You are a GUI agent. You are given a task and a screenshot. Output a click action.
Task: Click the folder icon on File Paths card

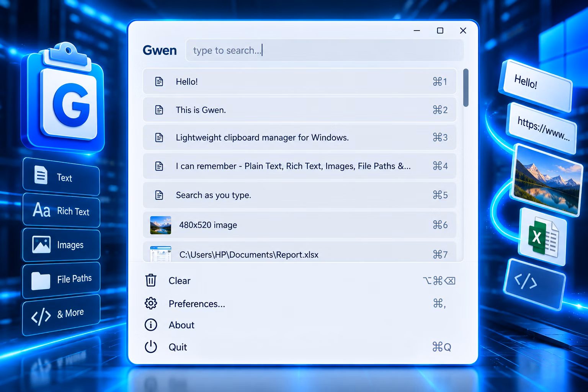click(x=41, y=281)
